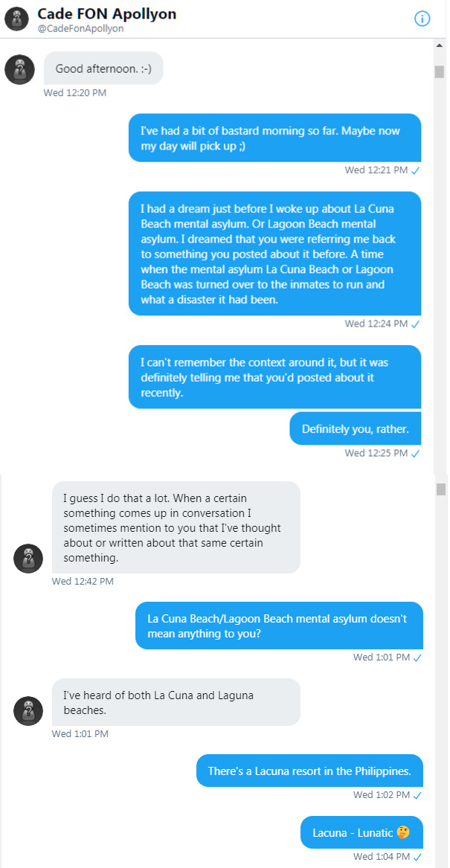Click the Wed 12:42 PM timestamp

click(x=83, y=581)
